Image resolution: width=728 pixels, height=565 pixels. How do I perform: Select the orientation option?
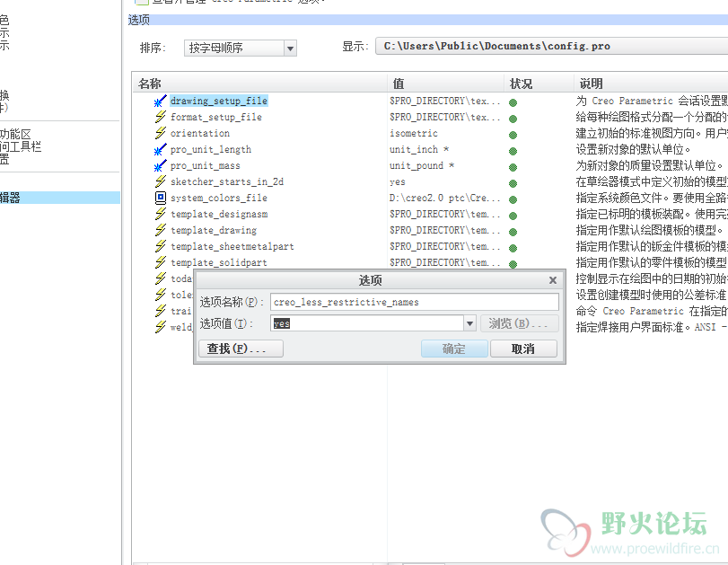[200, 133]
